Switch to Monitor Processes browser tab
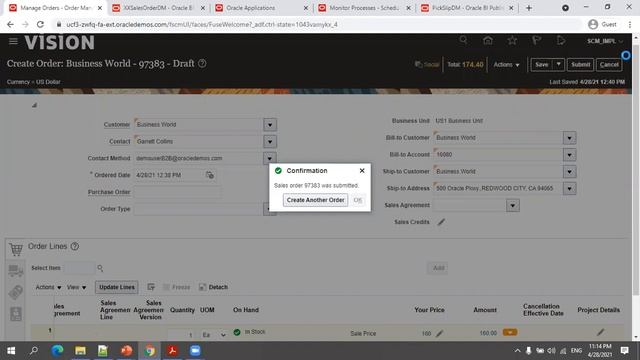640x360 pixels. click(x=364, y=8)
